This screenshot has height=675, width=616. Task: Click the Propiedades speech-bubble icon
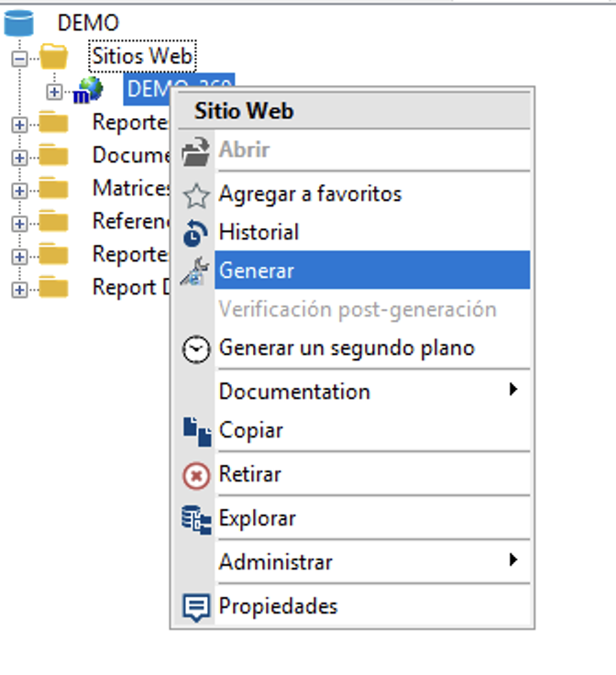[x=196, y=607]
